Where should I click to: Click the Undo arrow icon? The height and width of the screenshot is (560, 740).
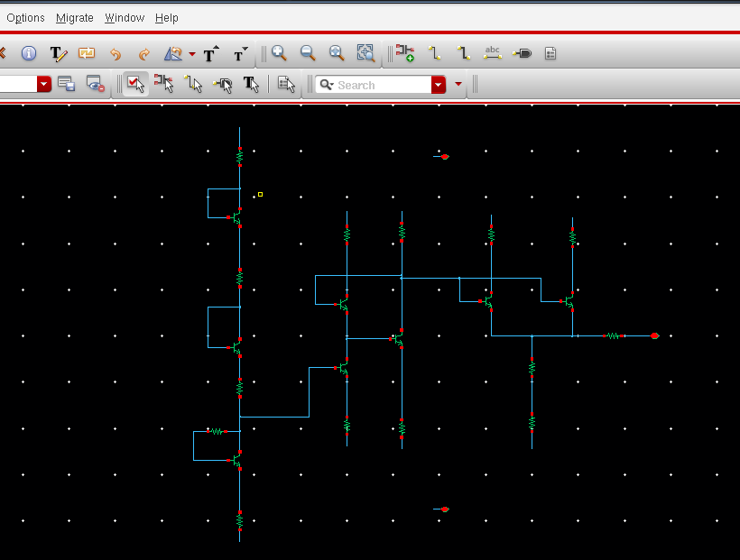[x=116, y=54]
